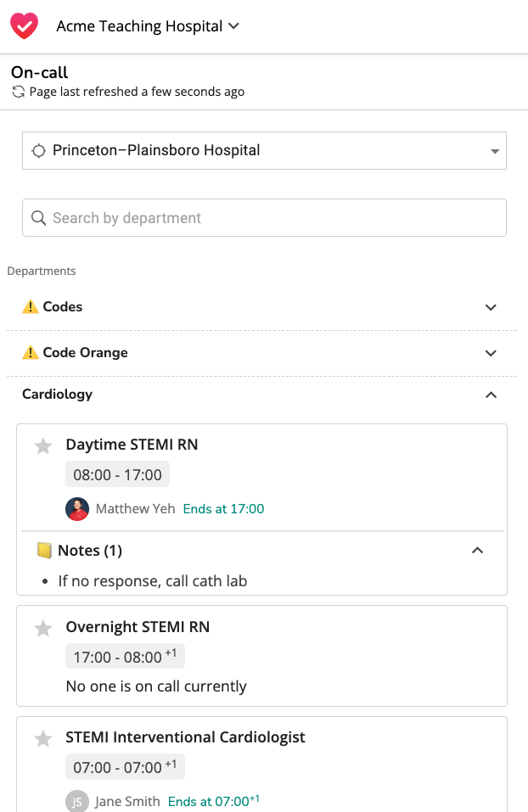Focus the Search by department field
This screenshot has width=528, height=812.
click(264, 217)
